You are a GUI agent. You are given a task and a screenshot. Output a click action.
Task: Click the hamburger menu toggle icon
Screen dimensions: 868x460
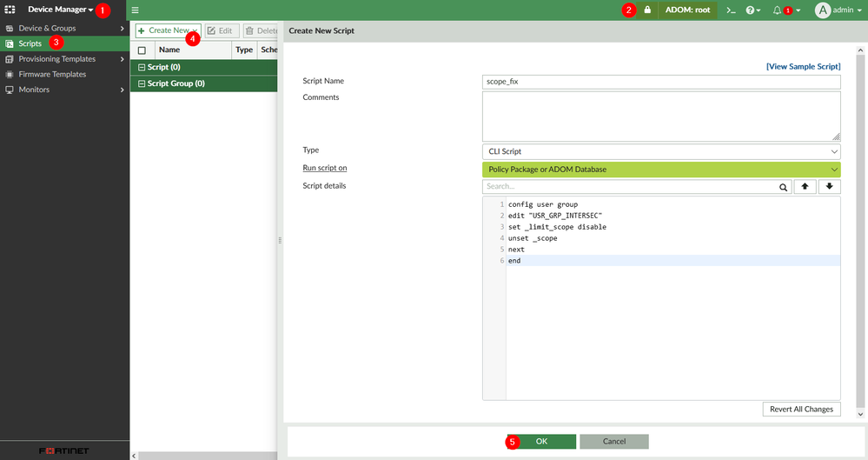(x=136, y=10)
